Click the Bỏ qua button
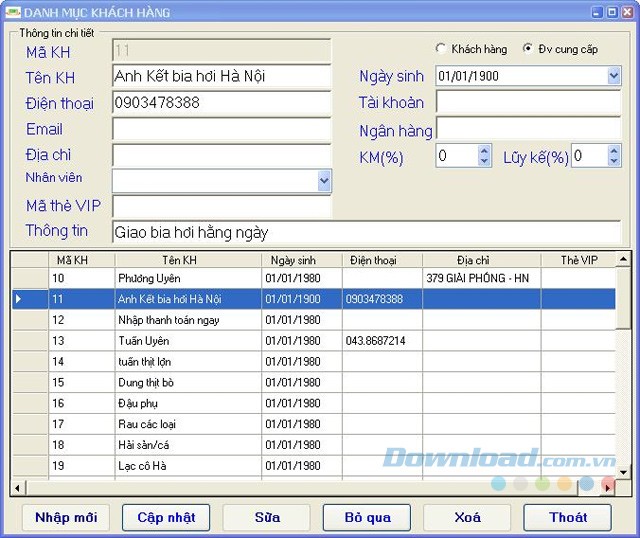 point(366,517)
